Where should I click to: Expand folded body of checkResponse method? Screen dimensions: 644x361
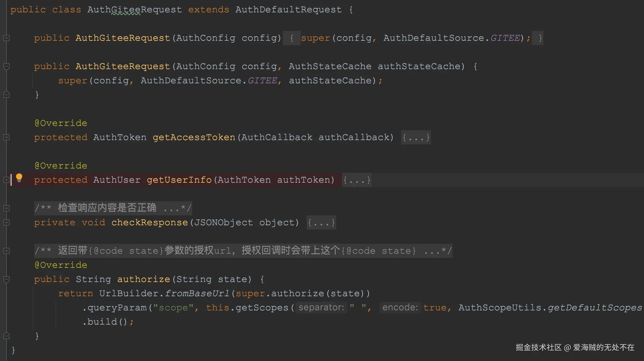tap(321, 222)
